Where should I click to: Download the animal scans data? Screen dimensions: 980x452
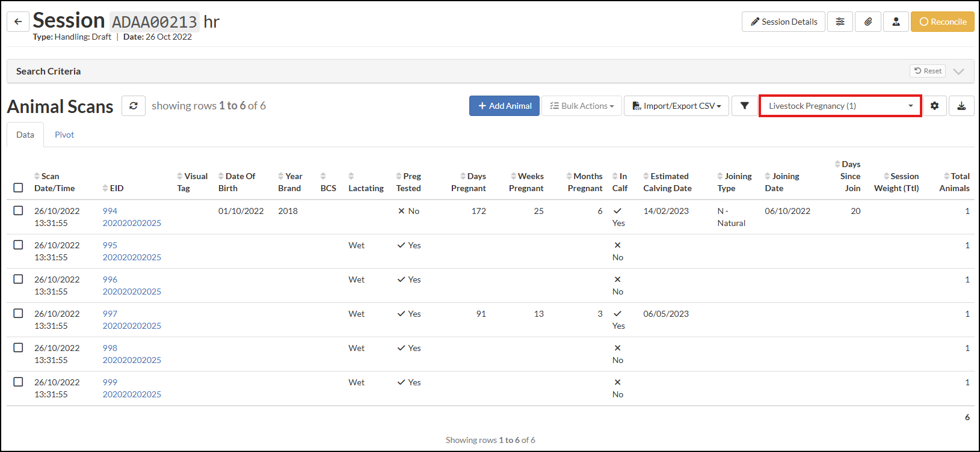961,106
